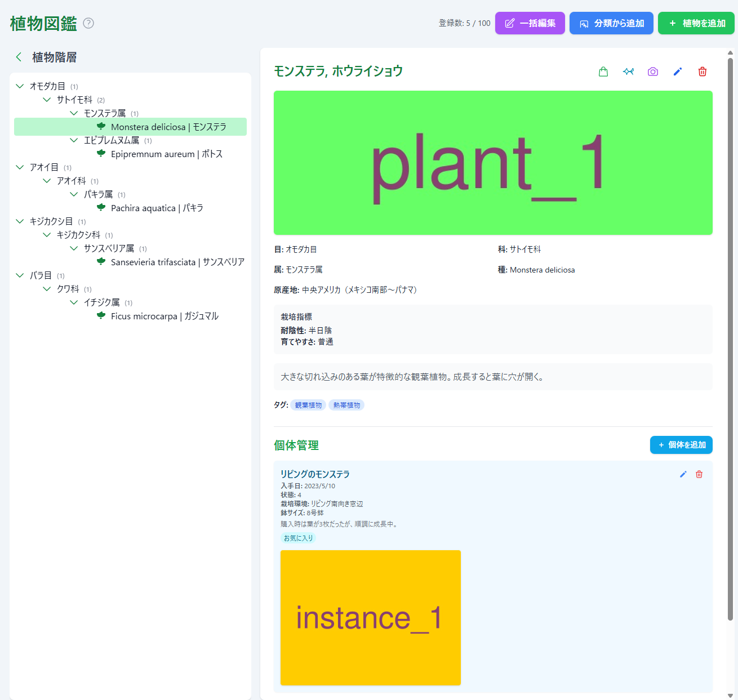Click the help question mark icon

(88, 23)
